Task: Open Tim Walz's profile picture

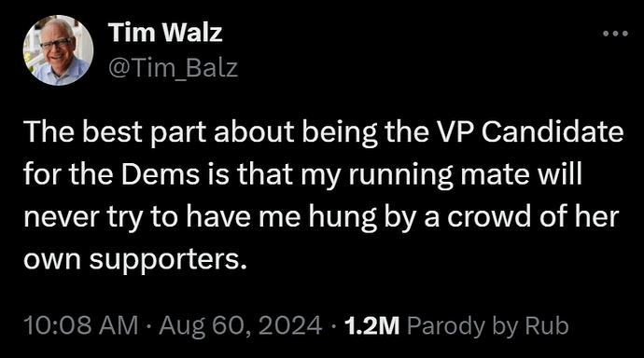Action: [x=58, y=50]
